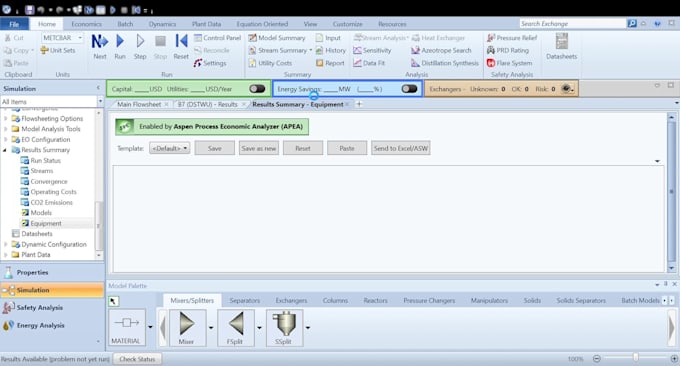Image resolution: width=680 pixels, height=366 pixels.
Task: Collapse the Results Summary node
Action: tap(6, 150)
